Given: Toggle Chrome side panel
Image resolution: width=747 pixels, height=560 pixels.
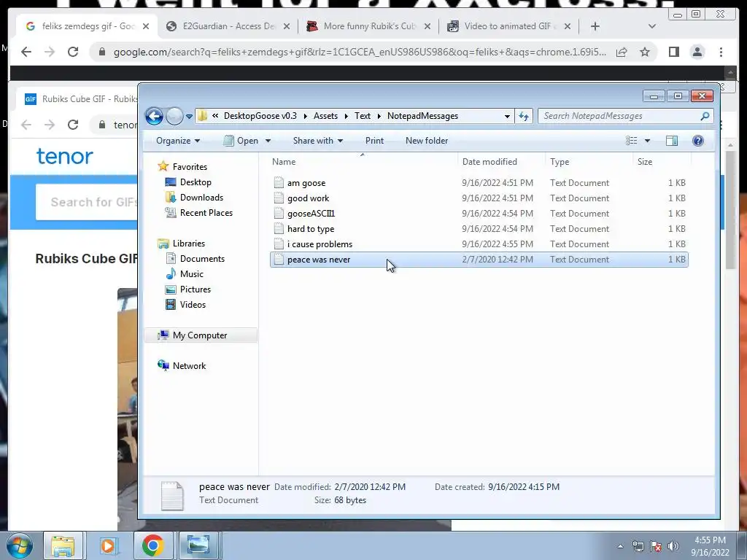Looking at the screenshot, I should coord(673,52).
